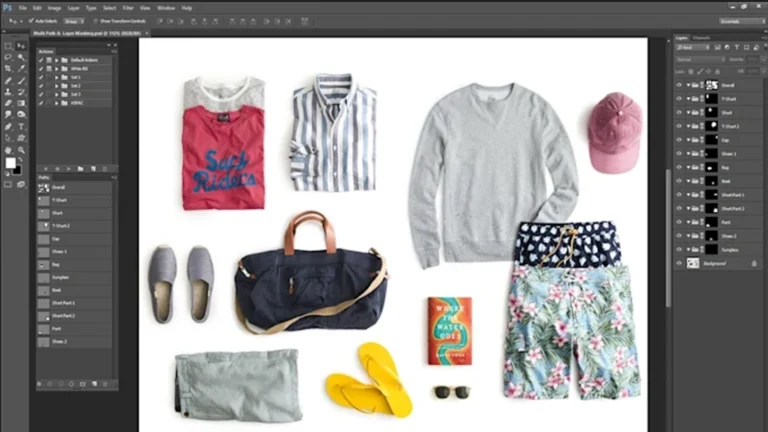768x432 pixels.
Task: Open the Layer menu
Action: click(73, 8)
